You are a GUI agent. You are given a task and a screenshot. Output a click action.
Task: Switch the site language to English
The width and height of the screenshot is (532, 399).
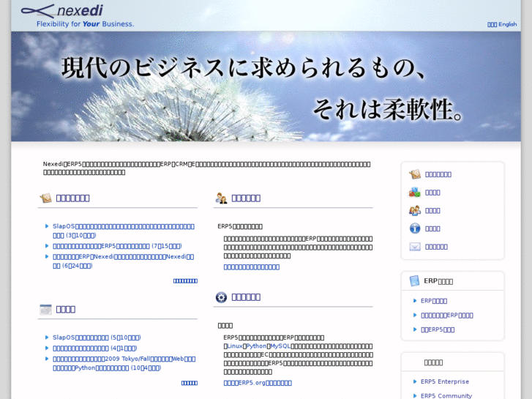coord(508,24)
